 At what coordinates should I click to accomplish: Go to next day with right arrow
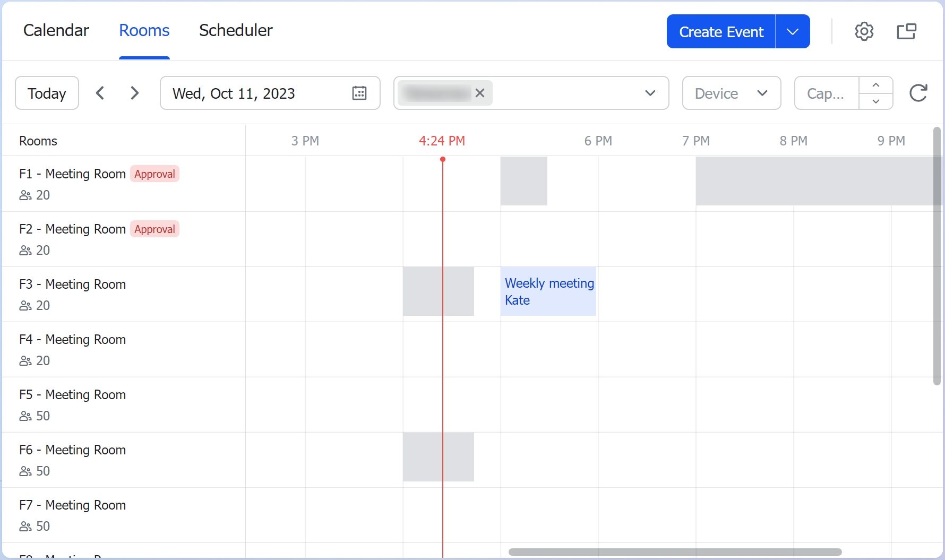pyautogui.click(x=134, y=93)
